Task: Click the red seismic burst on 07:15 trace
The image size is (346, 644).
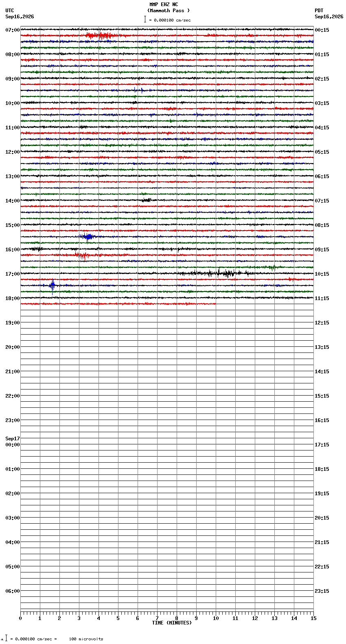Action: [101, 36]
